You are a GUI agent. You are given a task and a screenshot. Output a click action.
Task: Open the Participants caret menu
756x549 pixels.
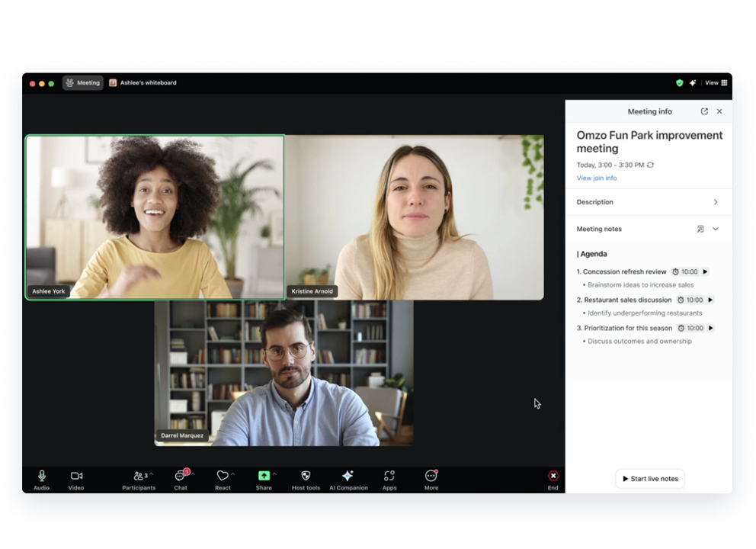pos(152,474)
